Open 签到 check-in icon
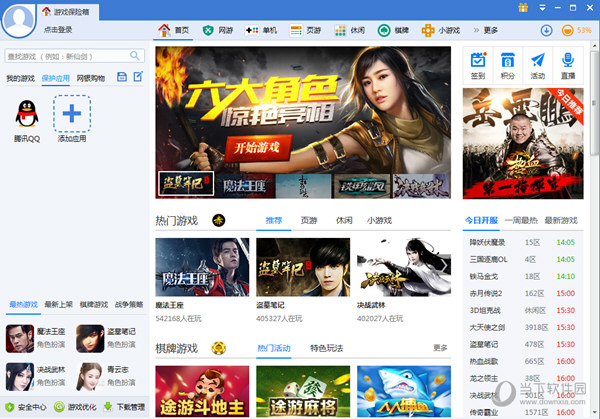The width and height of the screenshot is (600, 419). click(x=478, y=65)
